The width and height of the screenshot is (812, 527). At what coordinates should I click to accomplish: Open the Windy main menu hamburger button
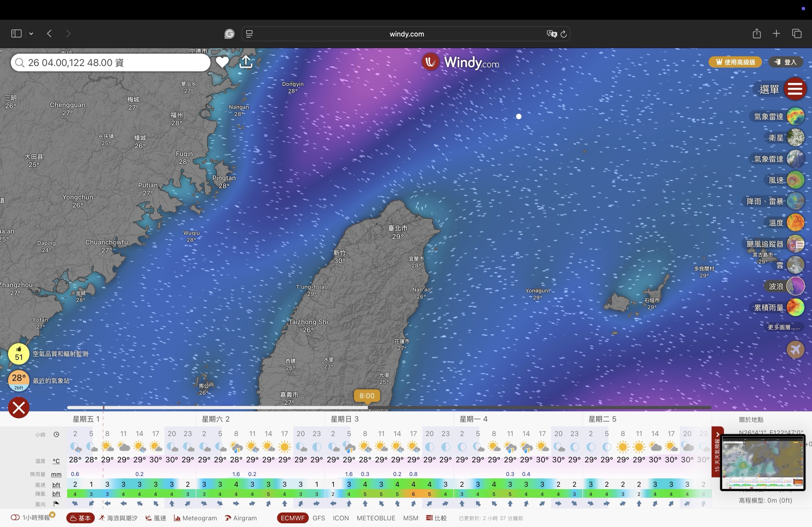click(795, 89)
